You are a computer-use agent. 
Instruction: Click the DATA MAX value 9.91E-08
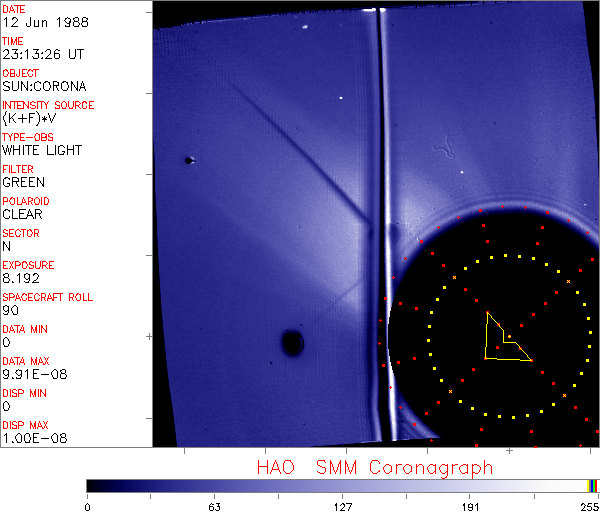tap(31, 375)
